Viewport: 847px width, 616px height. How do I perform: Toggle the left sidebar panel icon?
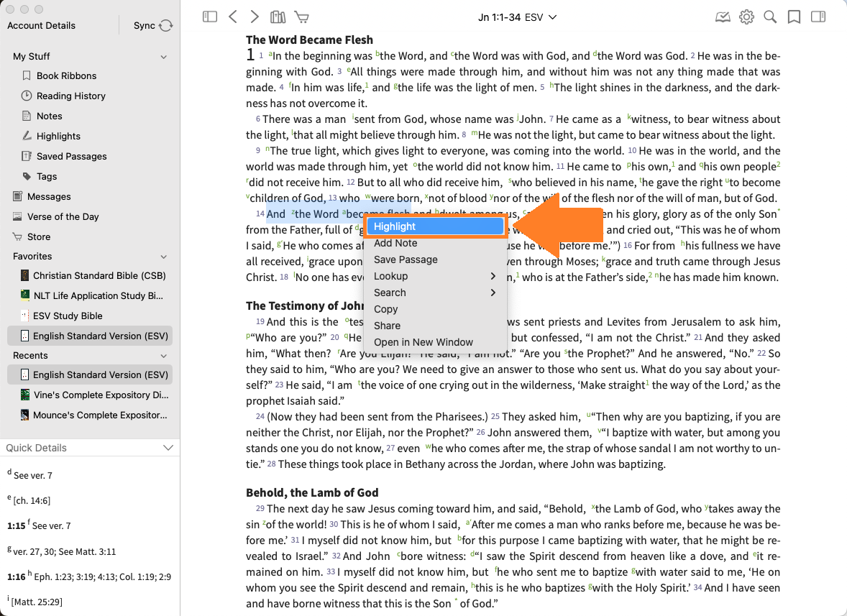[x=210, y=17]
